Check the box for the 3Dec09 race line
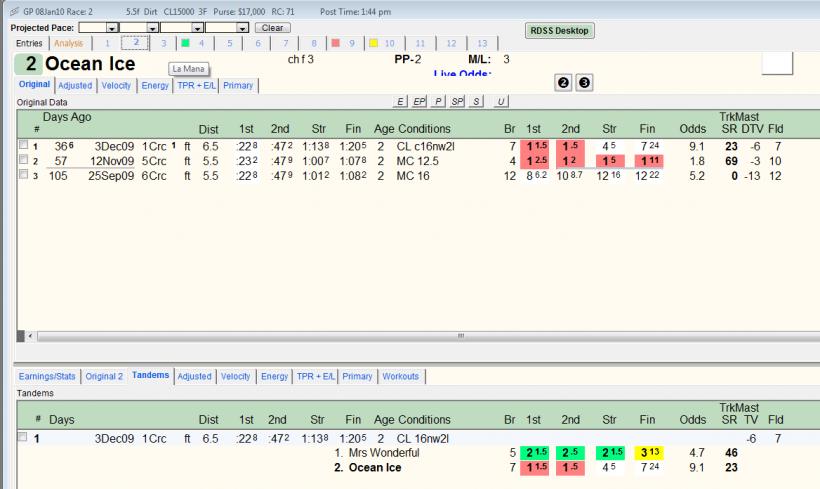Screen dimensions: 820x489 click(x=23, y=144)
